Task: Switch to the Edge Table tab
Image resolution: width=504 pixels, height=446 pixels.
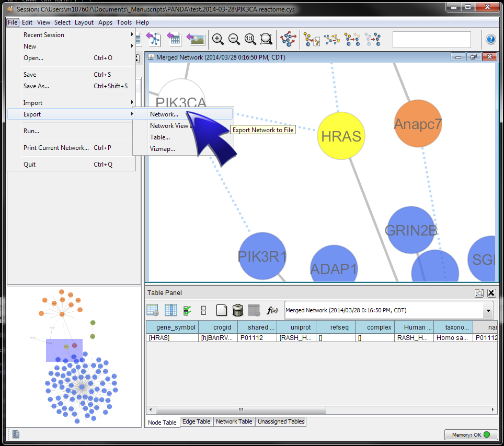Action: pos(196,421)
